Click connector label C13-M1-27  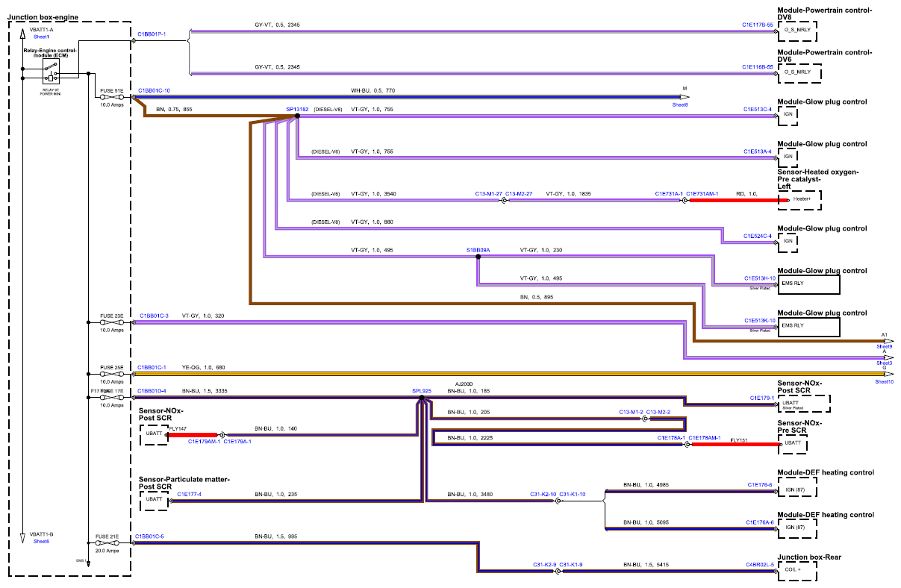pyautogui.click(x=488, y=194)
